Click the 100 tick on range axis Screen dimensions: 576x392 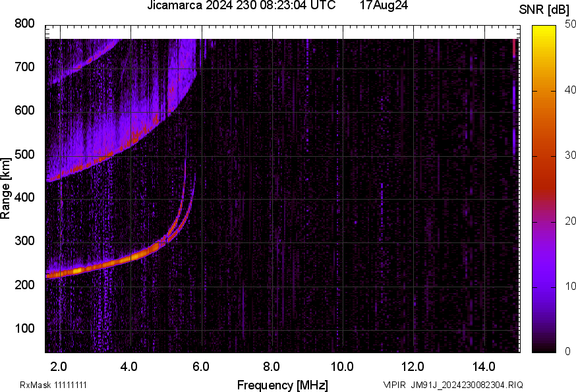tap(24, 329)
